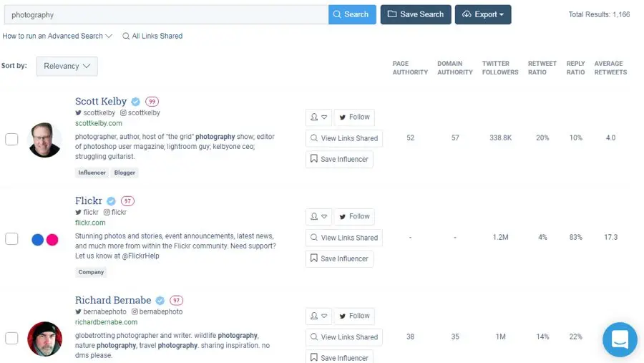Save Influencer Scott Kelby
The width and height of the screenshot is (644, 363).
pyautogui.click(x=339, y=159)
